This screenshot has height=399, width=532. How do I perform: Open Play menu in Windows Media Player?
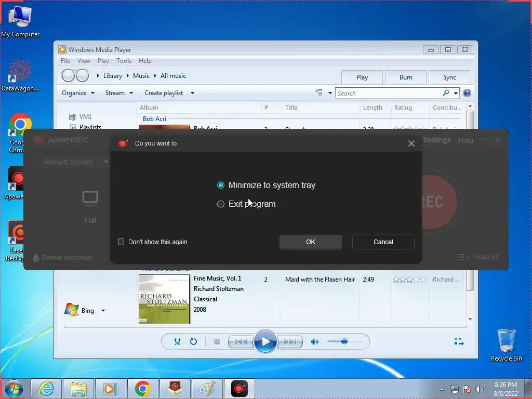[x=103, y=61]
